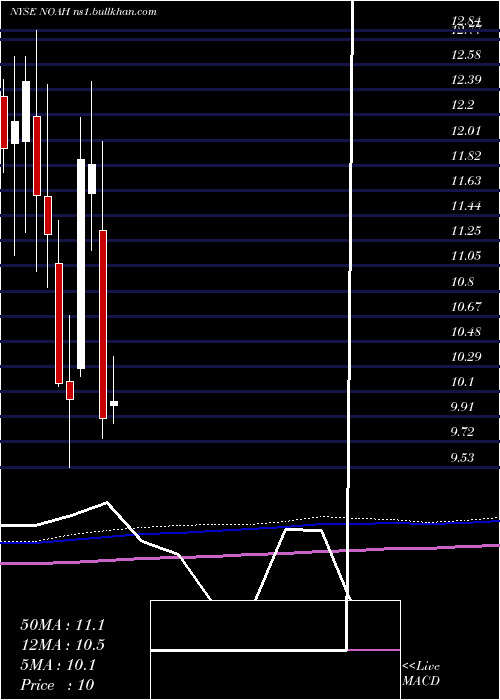Click the 9.53 price axis label
Viewport: 500px width, 700px height.
[464, 458]
